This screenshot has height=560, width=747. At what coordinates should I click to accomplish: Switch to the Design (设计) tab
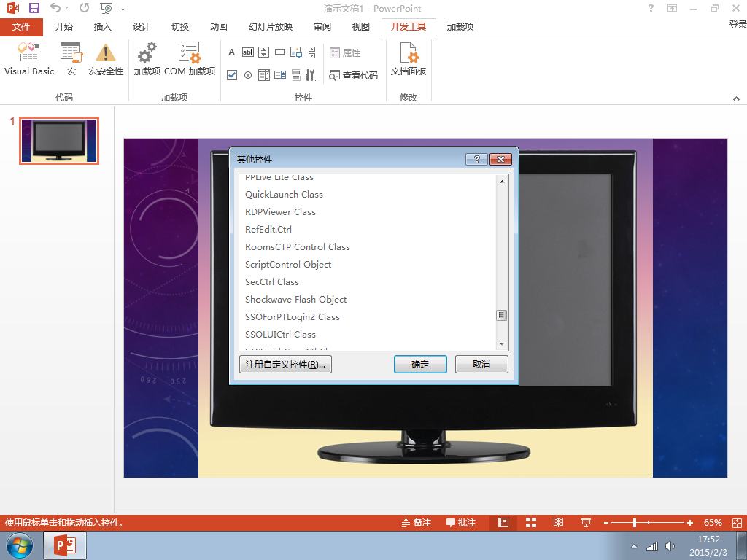pyautogui.click(x=141, y=27)
